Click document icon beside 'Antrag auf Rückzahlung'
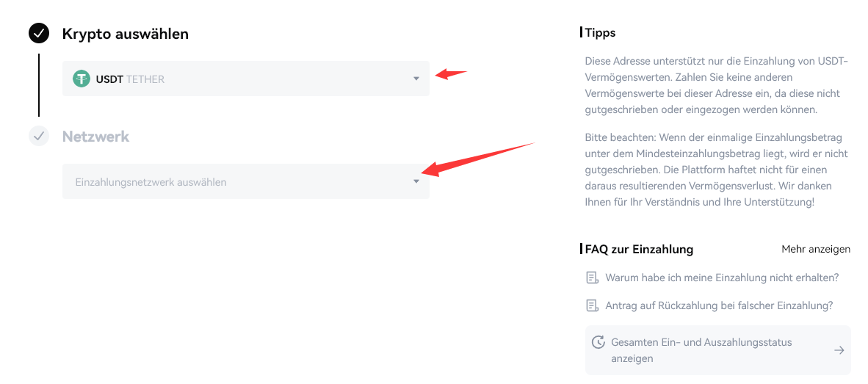 [x=592, y=305]
